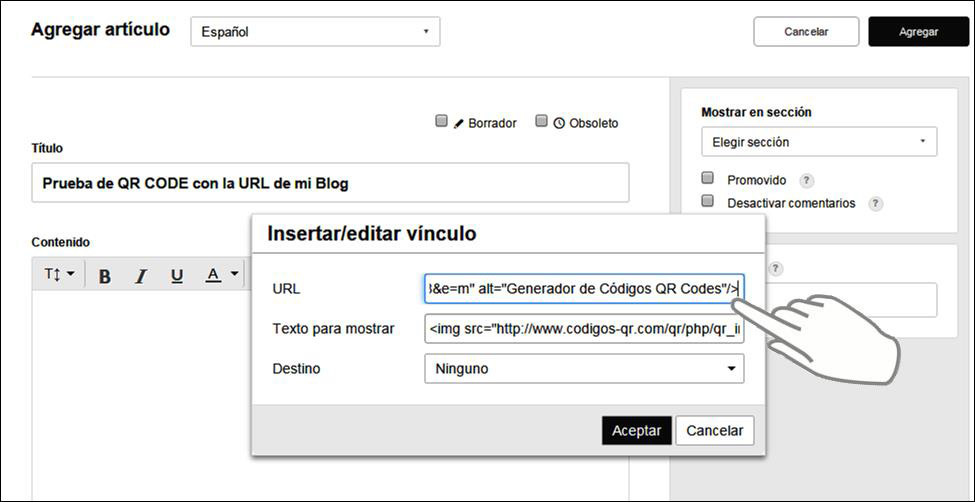The height and width of the screenshot is (502, 975).
Task: Click the text color icon
Action: [x=213, y=275]
